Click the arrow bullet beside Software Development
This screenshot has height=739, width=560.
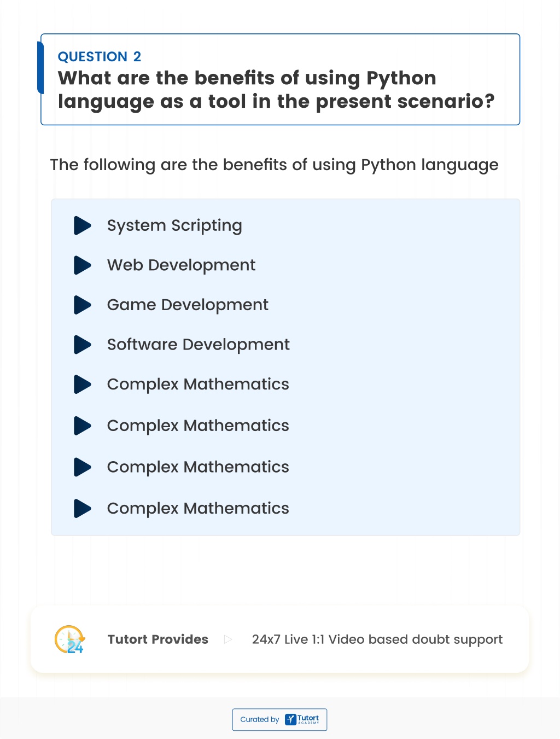[82, 345]
